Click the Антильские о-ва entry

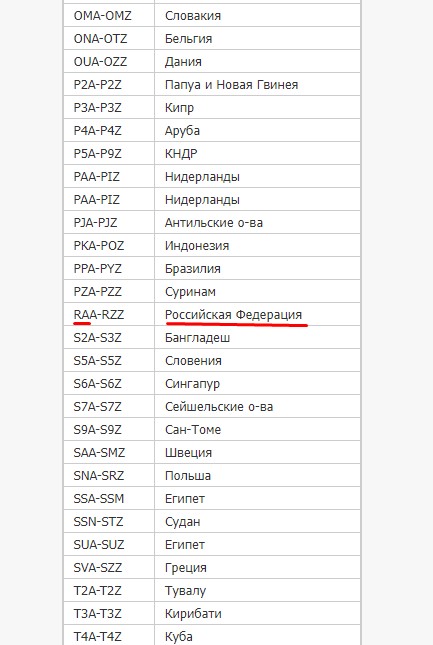[214, 223]
